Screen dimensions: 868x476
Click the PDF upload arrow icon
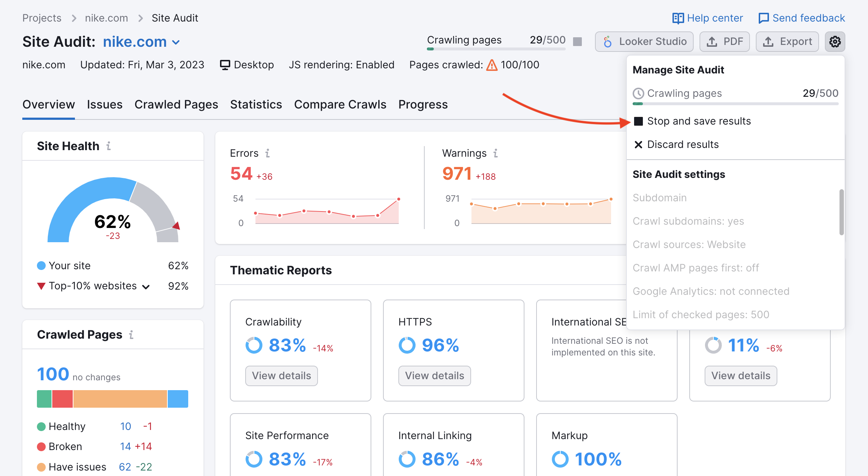[x=712, y=42]
